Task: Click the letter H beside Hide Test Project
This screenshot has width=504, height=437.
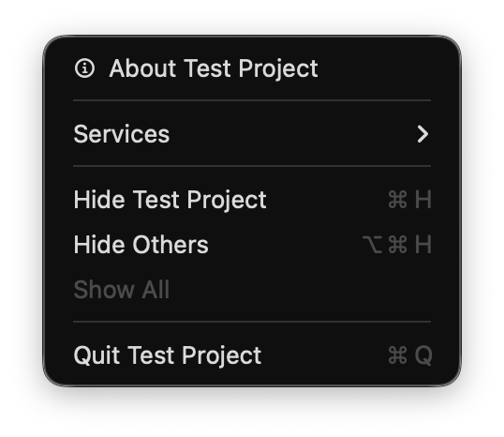Action: coord(423,200)
